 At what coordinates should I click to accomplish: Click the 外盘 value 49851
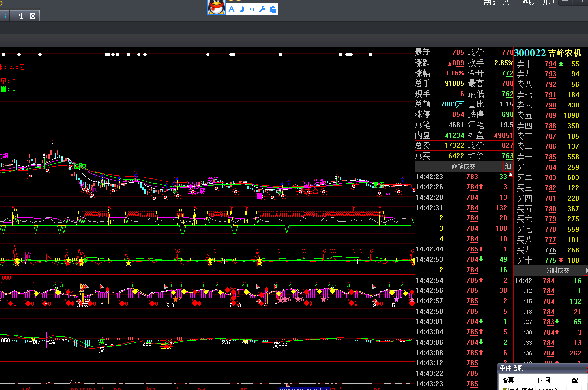pyautogui.click(x=503, y=136)
